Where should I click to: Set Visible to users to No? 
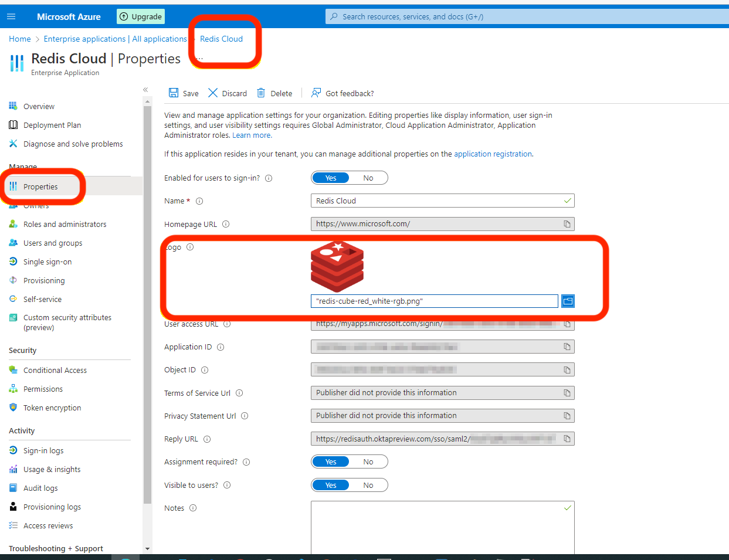pos(368,485)
